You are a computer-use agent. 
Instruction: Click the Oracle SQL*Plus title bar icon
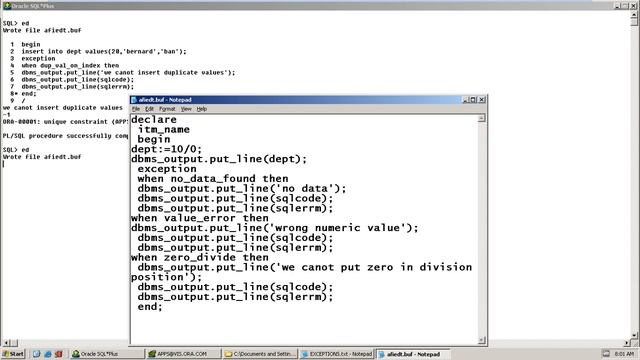[x=7, y=5]
